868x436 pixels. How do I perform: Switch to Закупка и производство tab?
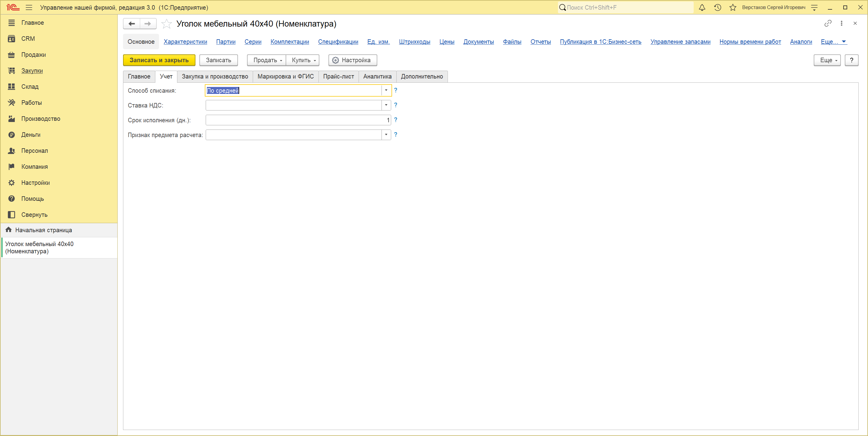tap(215, 77)
